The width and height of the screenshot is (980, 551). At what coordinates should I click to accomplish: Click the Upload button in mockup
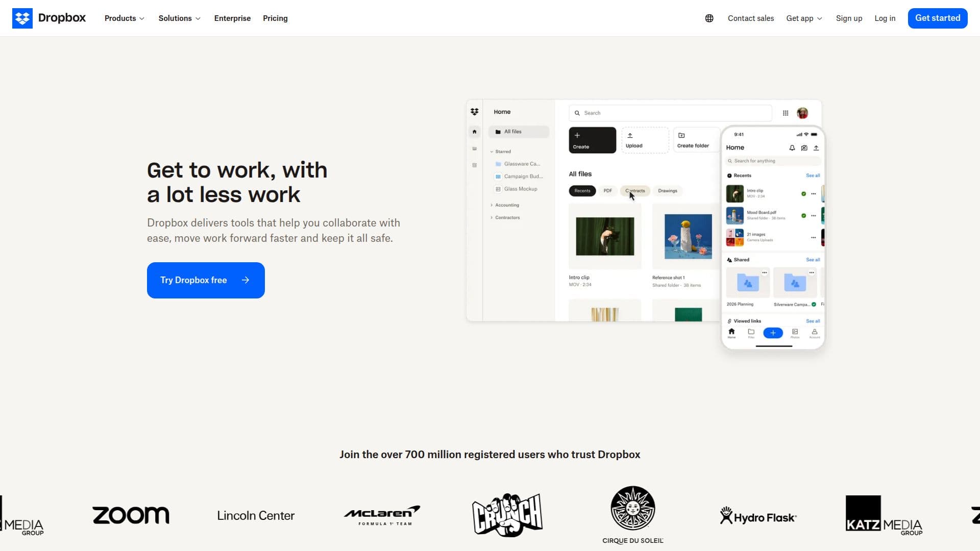click(645, 140)
